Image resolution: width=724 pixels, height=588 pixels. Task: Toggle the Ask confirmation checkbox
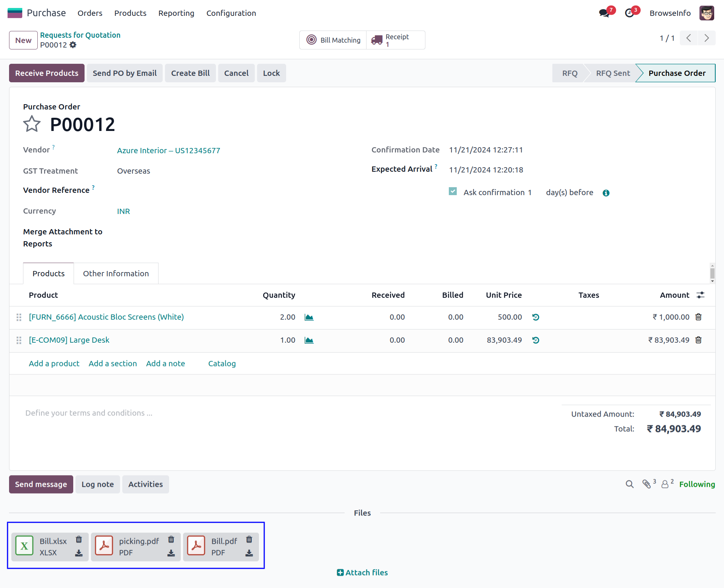click(453, 192)
